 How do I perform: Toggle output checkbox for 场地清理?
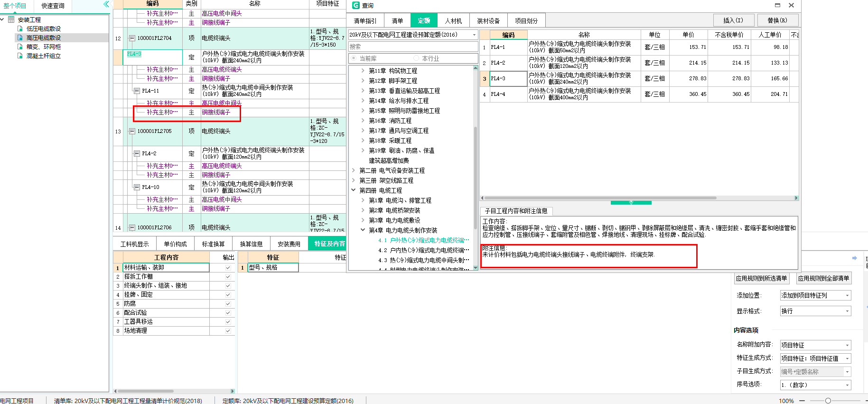tap(228, 331)
